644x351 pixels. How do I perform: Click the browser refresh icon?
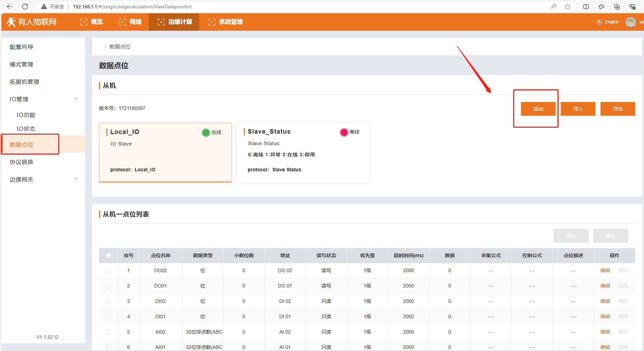tap(25, 7)
